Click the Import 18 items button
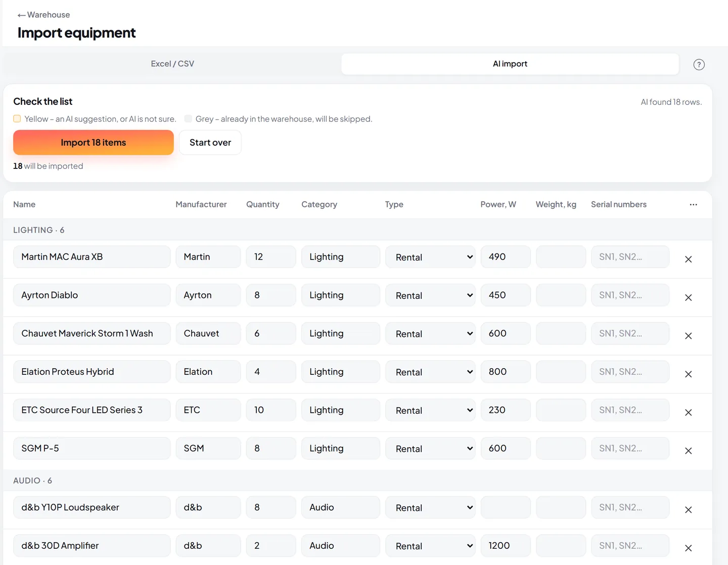Screen dimensions: 728x565 (x=94, y=143)
